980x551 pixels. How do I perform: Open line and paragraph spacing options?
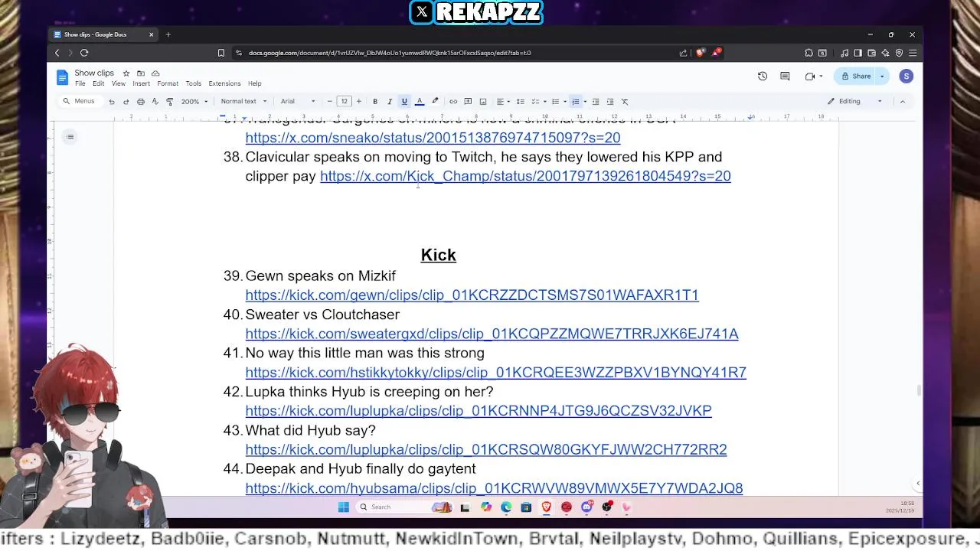(521, 102)
